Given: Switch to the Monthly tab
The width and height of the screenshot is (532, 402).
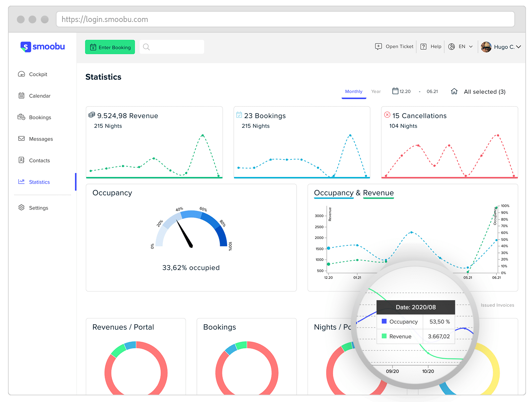Looking at the screenshot, I should point(354,92).
